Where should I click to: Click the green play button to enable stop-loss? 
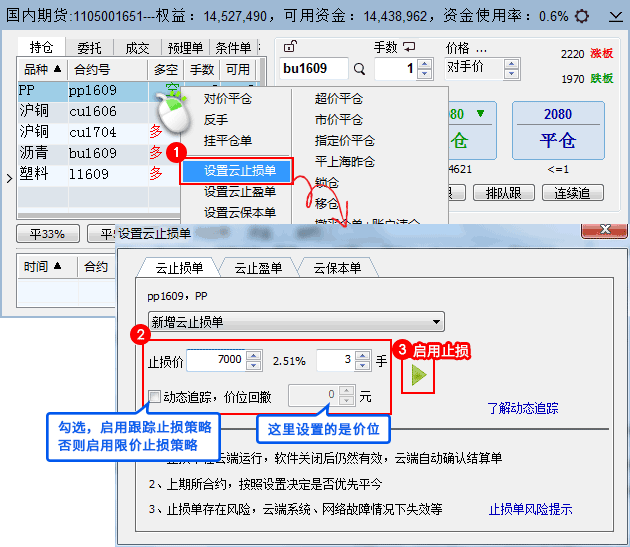[417, 377]
